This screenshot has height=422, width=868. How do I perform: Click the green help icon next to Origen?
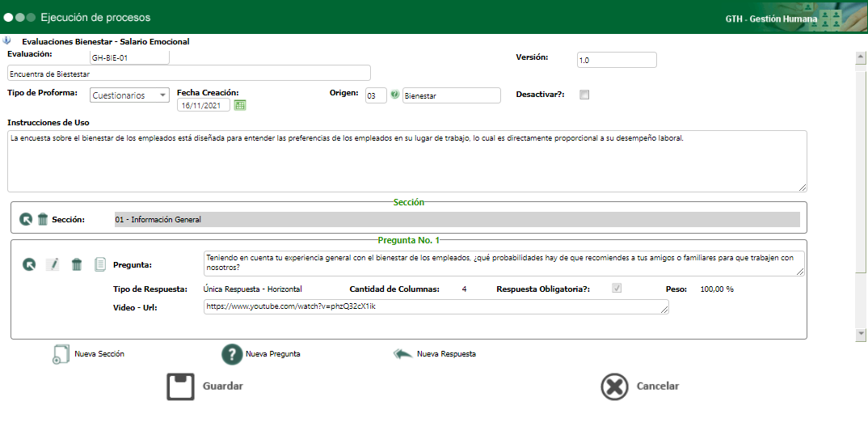click(x=394, y=95)
